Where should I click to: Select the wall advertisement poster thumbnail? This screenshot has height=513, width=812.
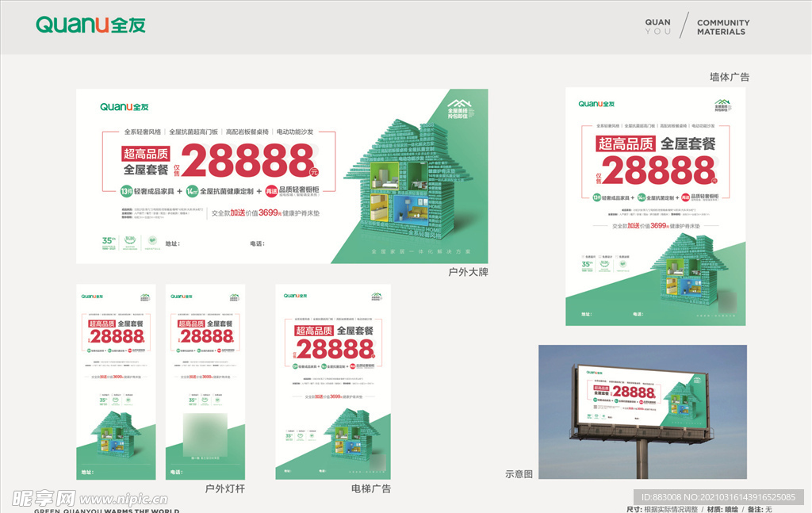tap(655, 206)
